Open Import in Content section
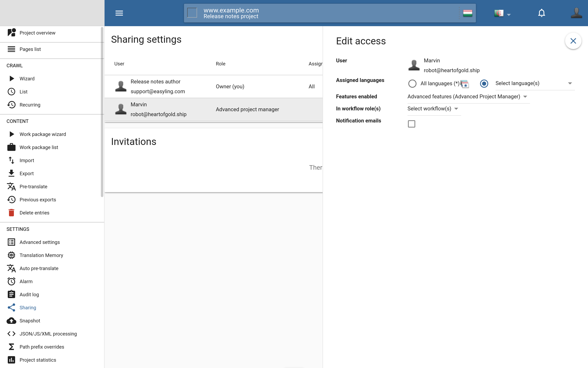The height and width of the screenshot is (368, 588). pyautogui.click(x=52, y=160)
